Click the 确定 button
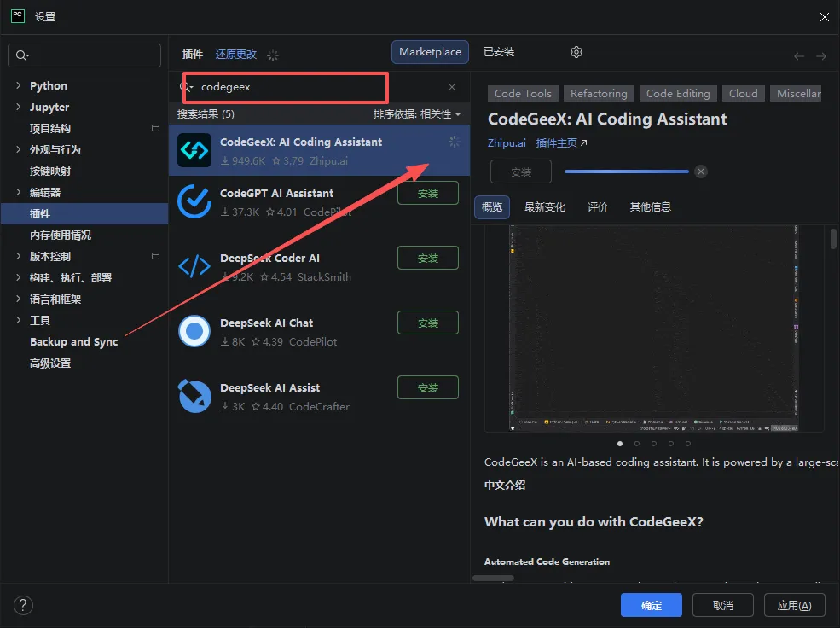The width and height of the screenshot is (840, 628). pos(651,605)
